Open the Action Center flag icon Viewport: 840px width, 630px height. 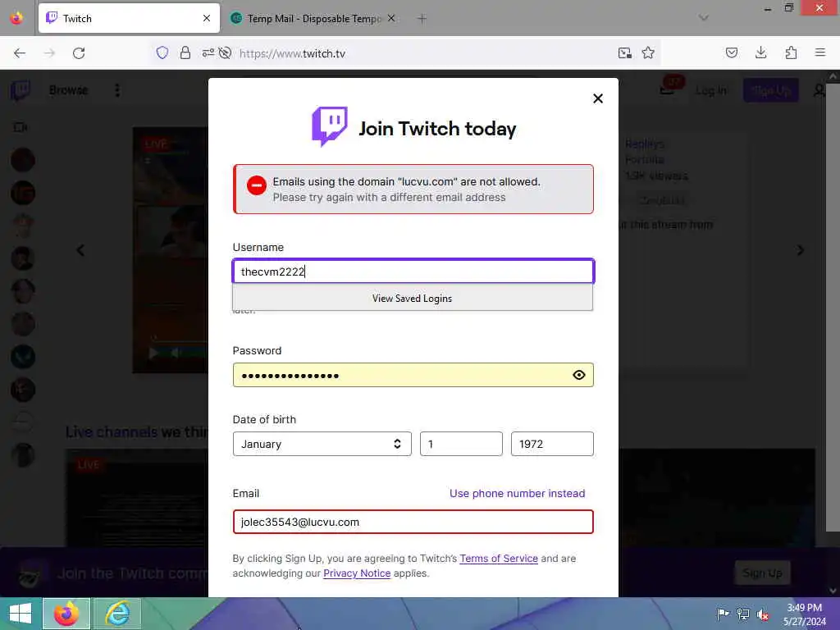[723, 614]
